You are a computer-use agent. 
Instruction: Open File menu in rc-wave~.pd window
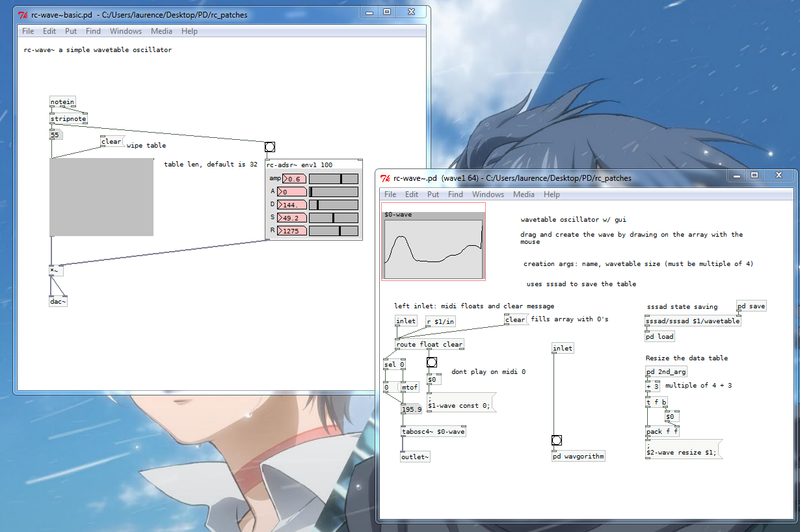click(x=390, y=194)
